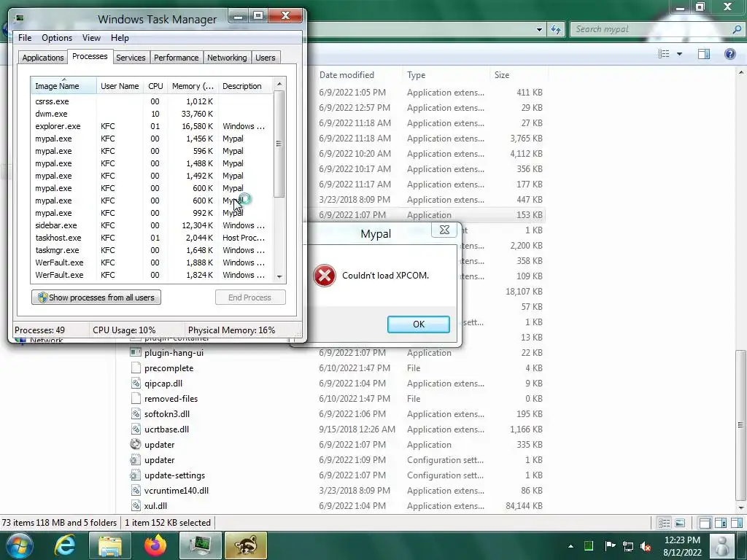Select the plugin-hang-ui file icon
Screen dimensions: 747x560
pos(136,352)
